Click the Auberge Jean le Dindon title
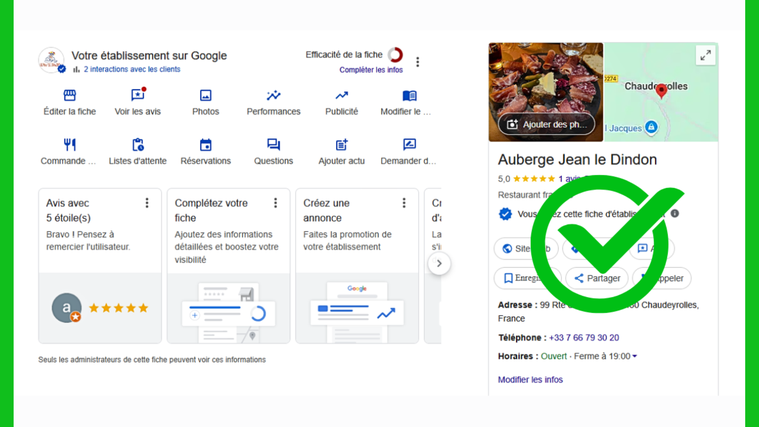 577,159
